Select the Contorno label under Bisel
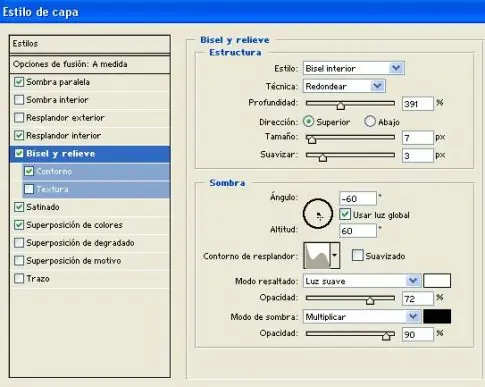Screen dimensions: 485x387 54,171
